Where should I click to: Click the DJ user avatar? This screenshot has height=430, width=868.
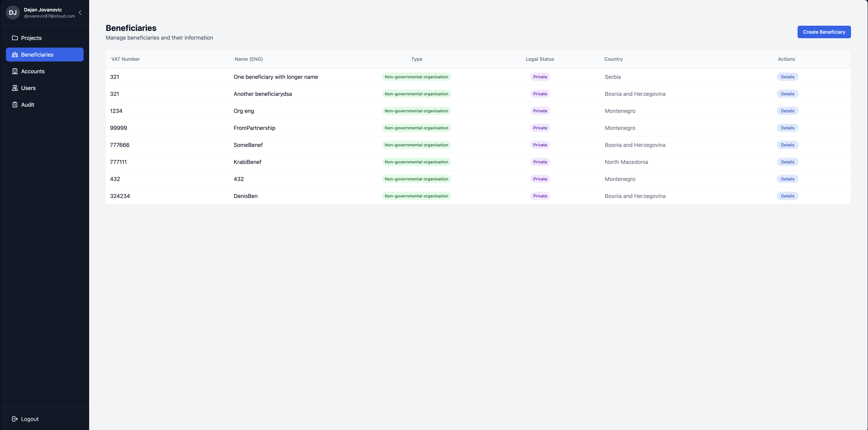[x=13, y=13]
